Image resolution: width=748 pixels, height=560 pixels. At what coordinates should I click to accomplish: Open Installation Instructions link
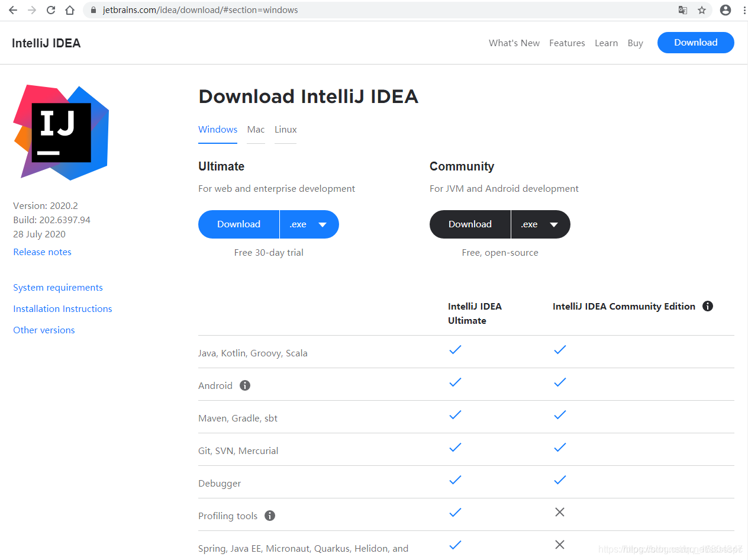click(x=63, y=309)
